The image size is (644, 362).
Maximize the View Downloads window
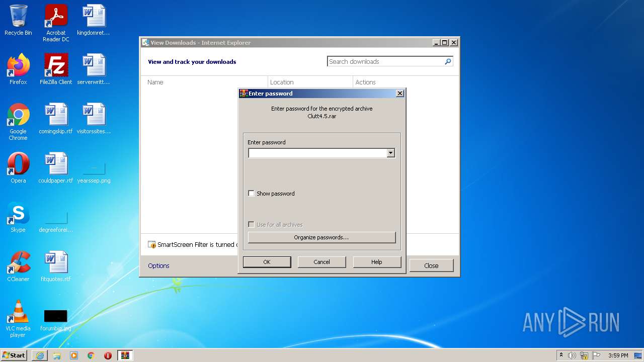click(x=444, y=43)
